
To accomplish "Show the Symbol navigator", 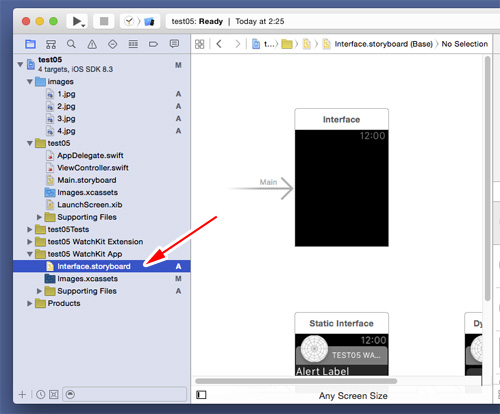I will pos(51,44).
